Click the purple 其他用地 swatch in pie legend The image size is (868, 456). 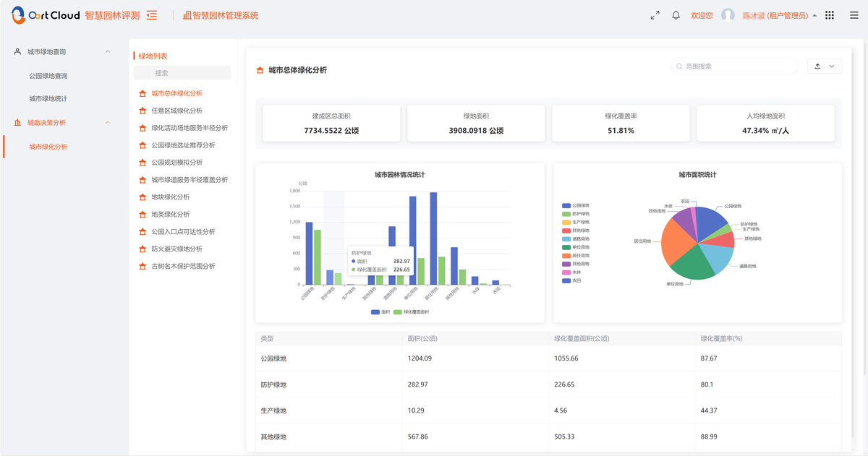566,264
